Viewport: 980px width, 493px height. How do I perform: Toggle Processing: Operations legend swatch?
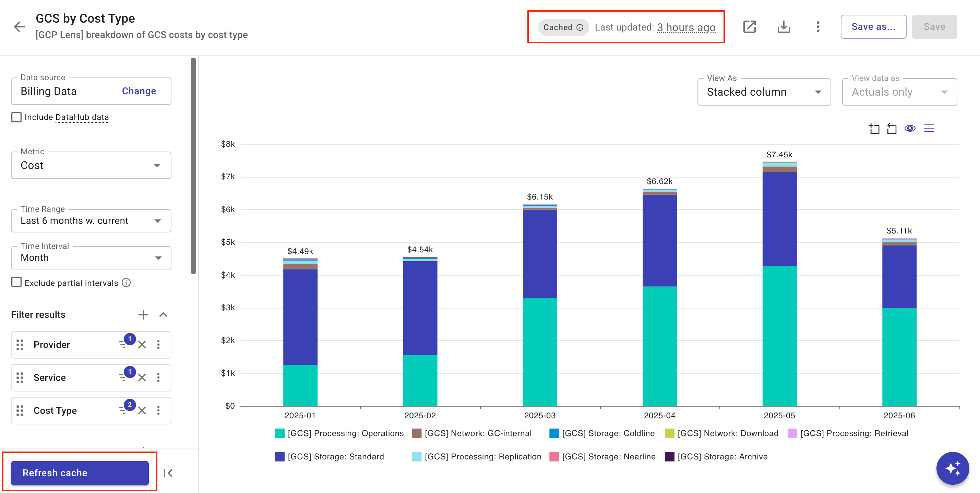click(279, 433)
